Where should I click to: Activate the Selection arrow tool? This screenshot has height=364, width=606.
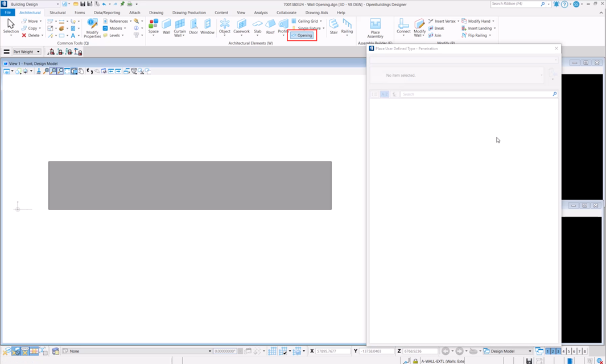11,27
